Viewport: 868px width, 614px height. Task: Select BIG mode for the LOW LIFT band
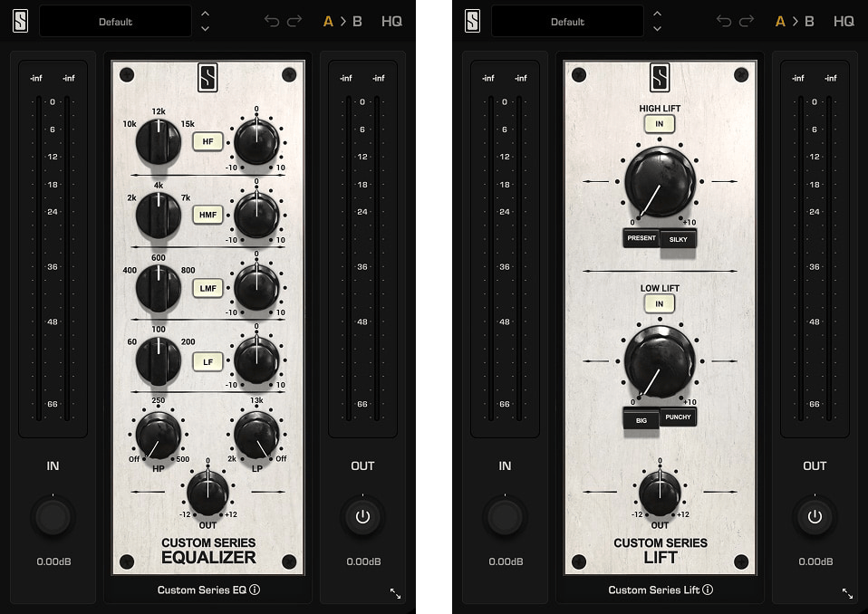click(640, 418)
